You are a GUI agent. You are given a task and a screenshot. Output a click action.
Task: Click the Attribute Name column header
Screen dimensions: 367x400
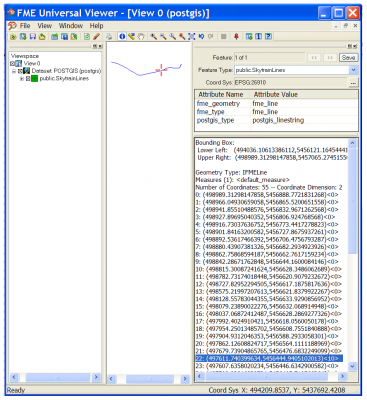pyautogui.click(x=223, y=94)
